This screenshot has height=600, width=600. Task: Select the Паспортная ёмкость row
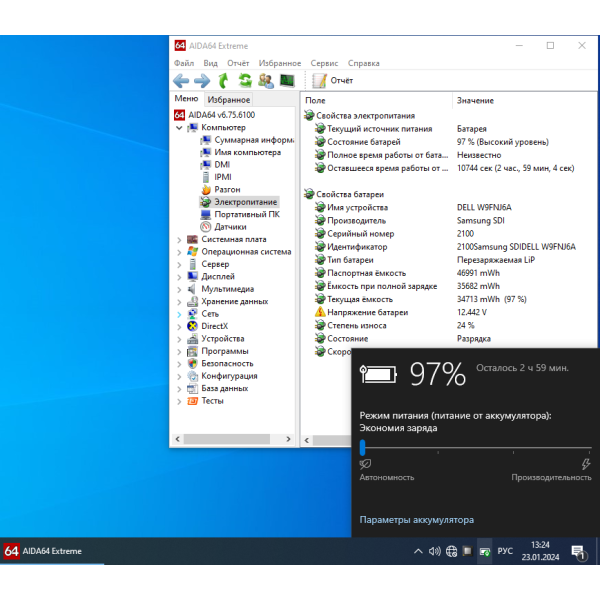[x=450, y=273]
